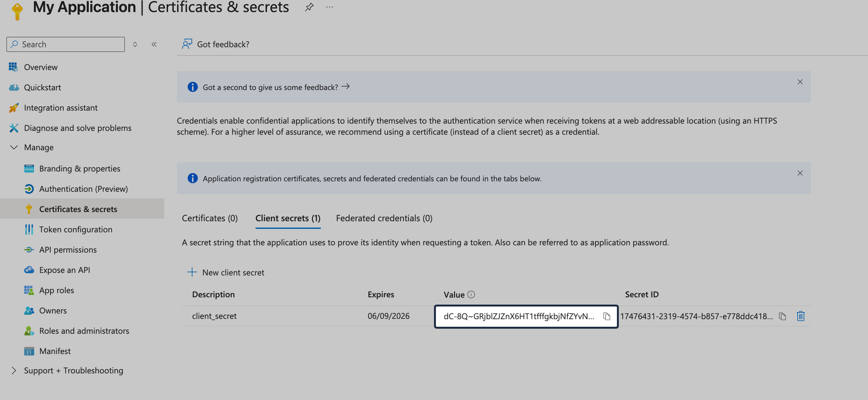View the Value column info tooltip
The image size is (868, 400).
point(472,294)
